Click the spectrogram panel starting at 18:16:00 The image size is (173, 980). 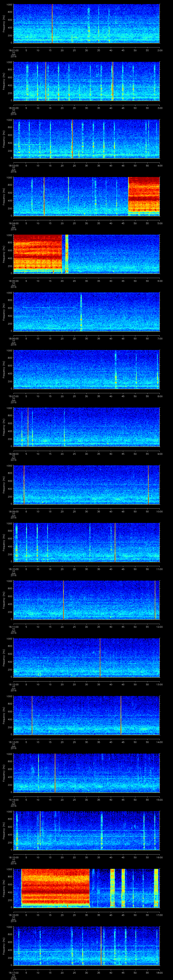86,888
